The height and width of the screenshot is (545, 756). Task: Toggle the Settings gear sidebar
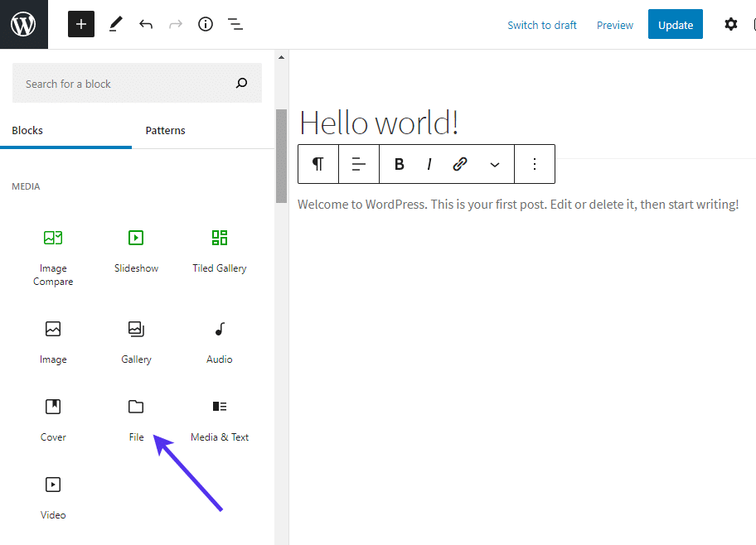click(730, 24)
